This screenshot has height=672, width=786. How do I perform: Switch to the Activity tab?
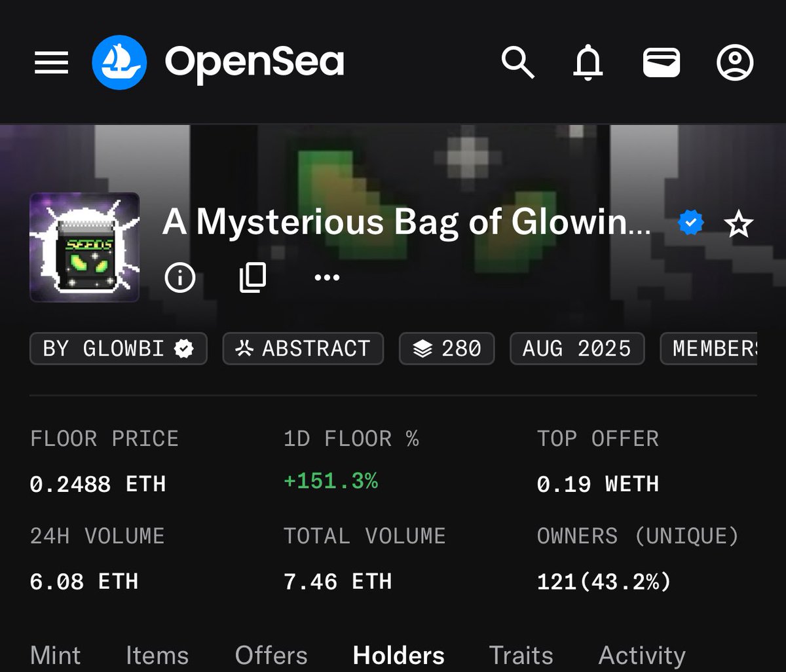click(x=642, y=655)
